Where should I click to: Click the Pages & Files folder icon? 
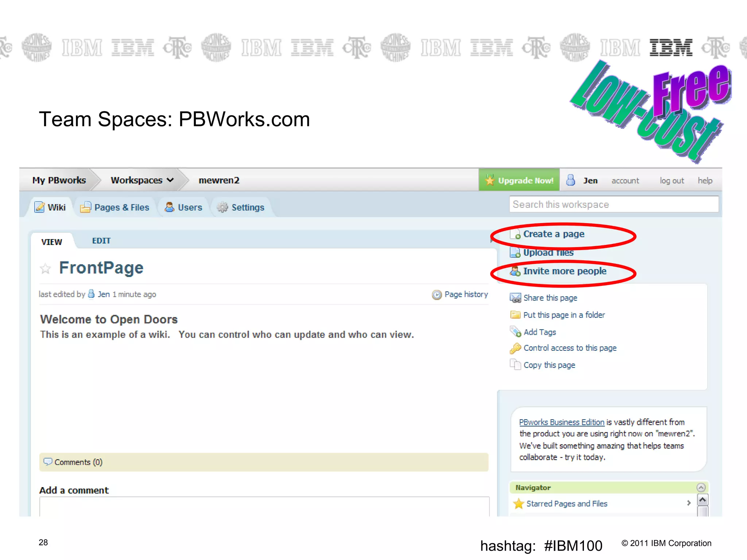pos(85,207)
